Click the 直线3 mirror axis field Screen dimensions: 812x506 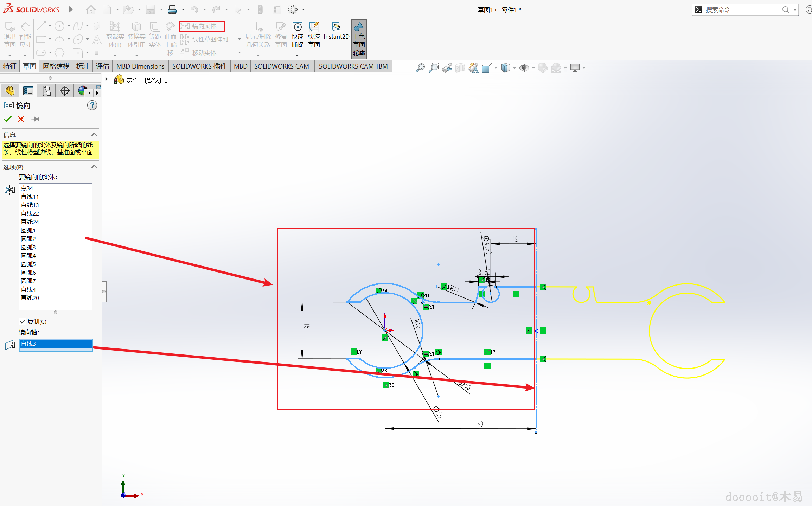56,344
